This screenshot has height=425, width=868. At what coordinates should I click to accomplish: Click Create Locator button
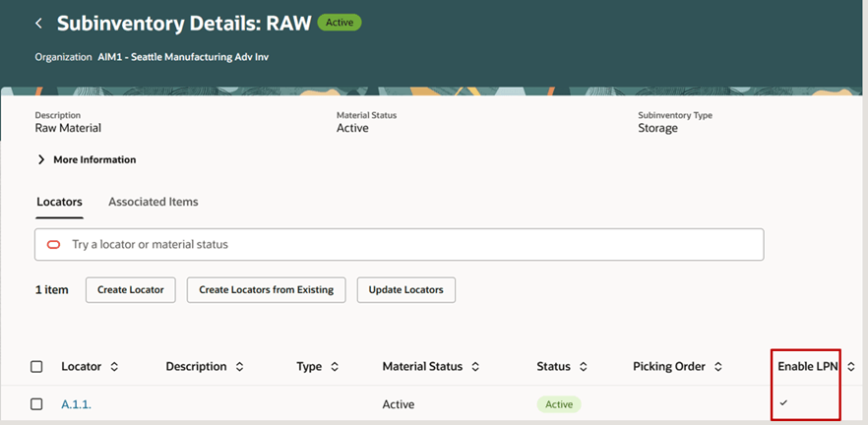coord(131,290)
